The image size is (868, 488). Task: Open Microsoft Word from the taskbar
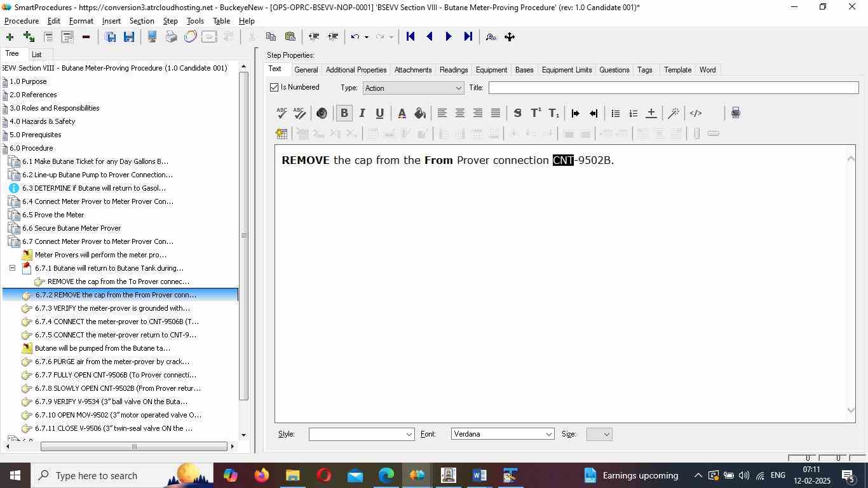coord(480,475)
